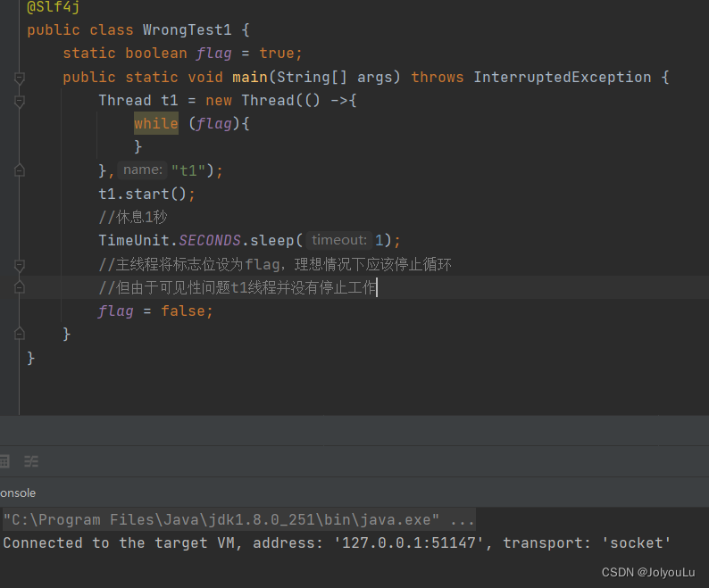Click the main method name

pyautogui.click(x=250, y=77)
